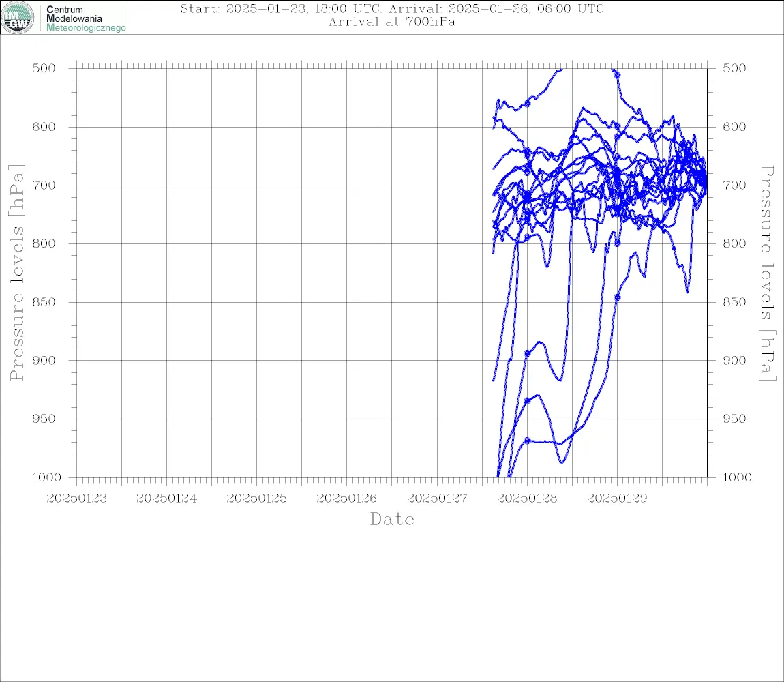Click the left axis 950 label

(44, 418)
